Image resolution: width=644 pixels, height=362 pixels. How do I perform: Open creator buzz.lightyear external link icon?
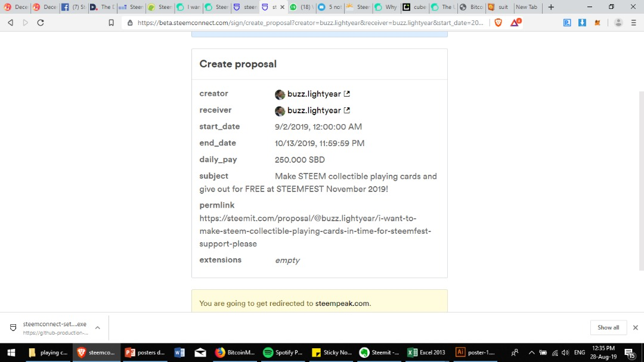[x=346, y=94]
